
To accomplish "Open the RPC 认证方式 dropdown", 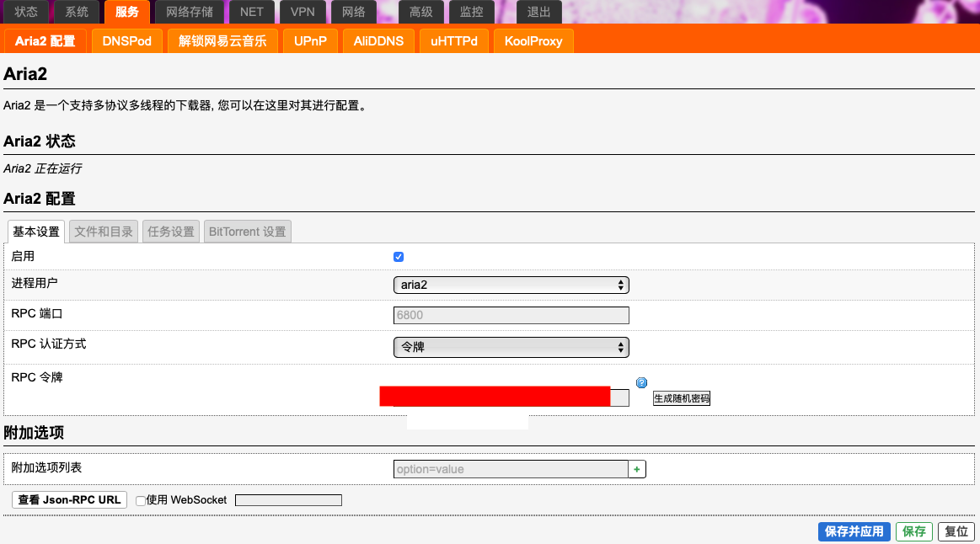I will [511, 347].
